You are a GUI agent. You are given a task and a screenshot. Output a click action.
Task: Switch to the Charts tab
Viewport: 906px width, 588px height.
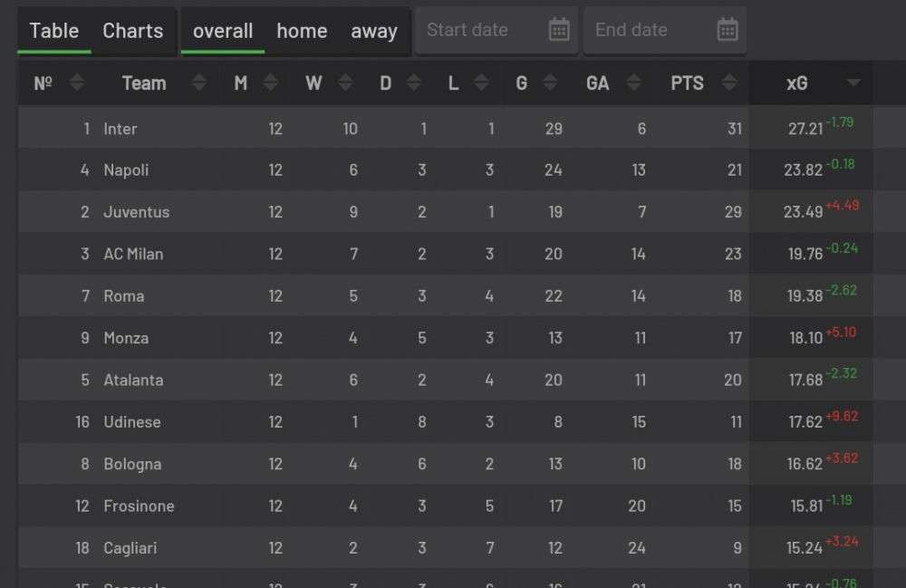click(133, 31)
